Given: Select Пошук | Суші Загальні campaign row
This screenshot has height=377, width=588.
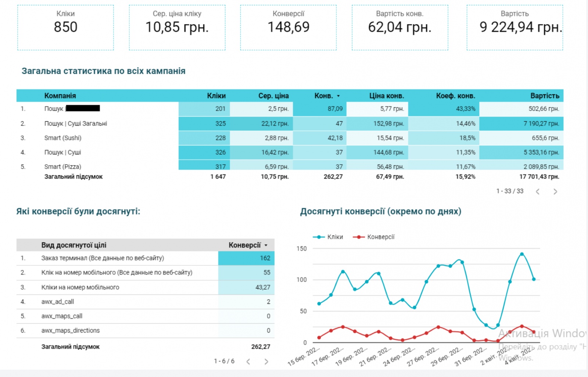Looking at the screenshot, I should click(76, 124).
